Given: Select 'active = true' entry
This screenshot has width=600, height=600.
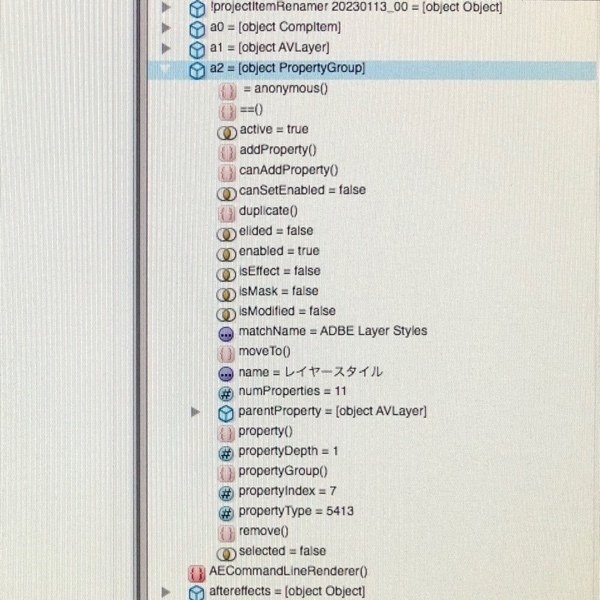Looking at the screenshot, I should (x=274, y=129).
